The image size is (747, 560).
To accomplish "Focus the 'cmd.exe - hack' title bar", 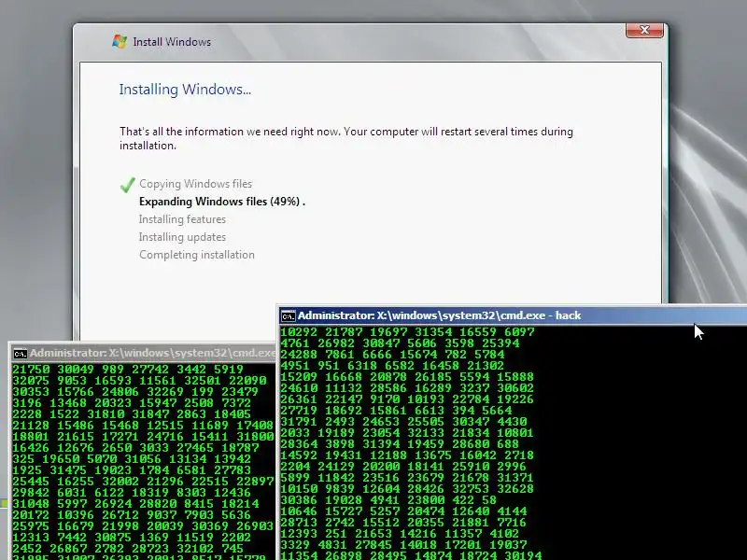I will coord(513,315).
